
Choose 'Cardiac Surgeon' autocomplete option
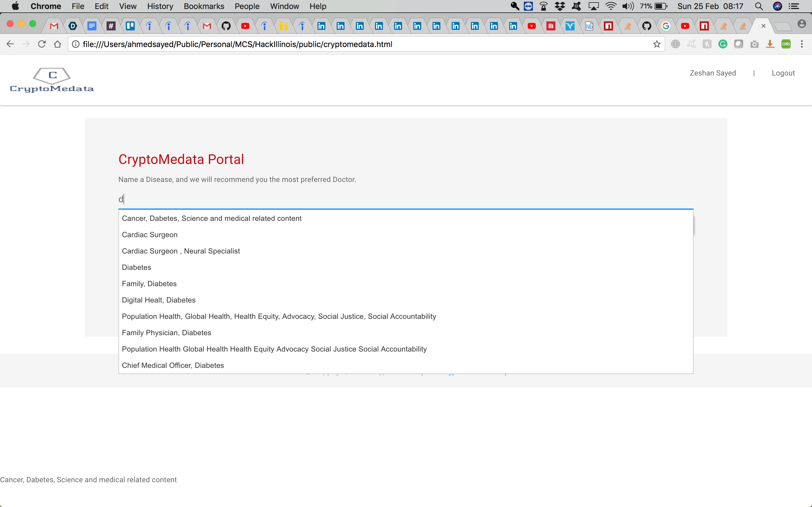(x=150, y=235)
